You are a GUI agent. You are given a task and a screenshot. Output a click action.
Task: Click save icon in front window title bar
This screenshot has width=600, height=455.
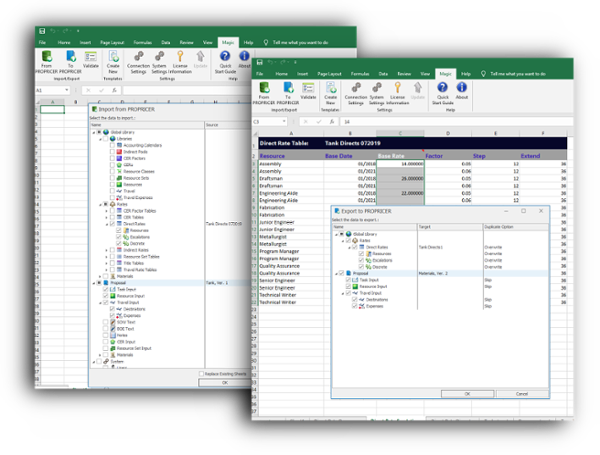(x=259, y=62)
